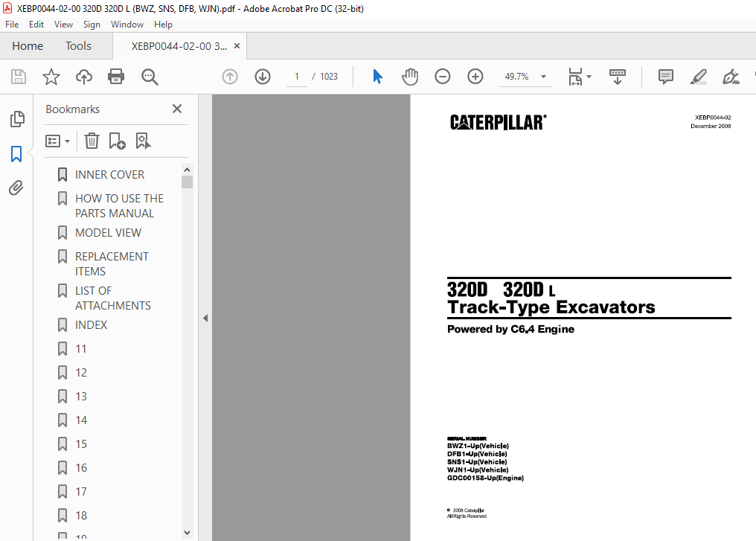Find the current bookmark

tap(143, 141)
